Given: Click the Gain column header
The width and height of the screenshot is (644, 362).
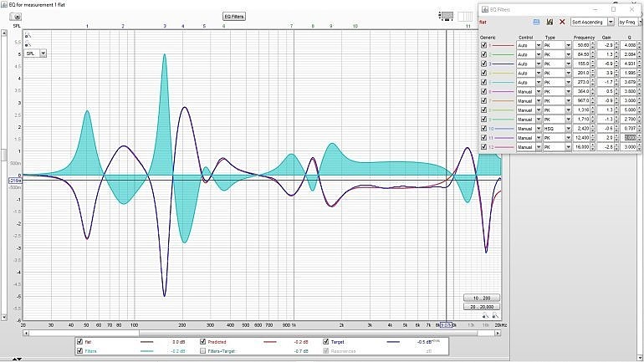Looking at the screenshot, I should pyautogui.click(x=606, y=38).
